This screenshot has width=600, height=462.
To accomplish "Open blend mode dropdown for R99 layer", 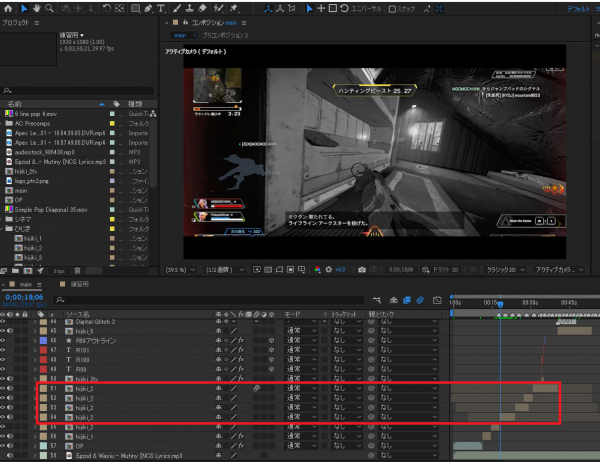I will (x=301, y=369).
